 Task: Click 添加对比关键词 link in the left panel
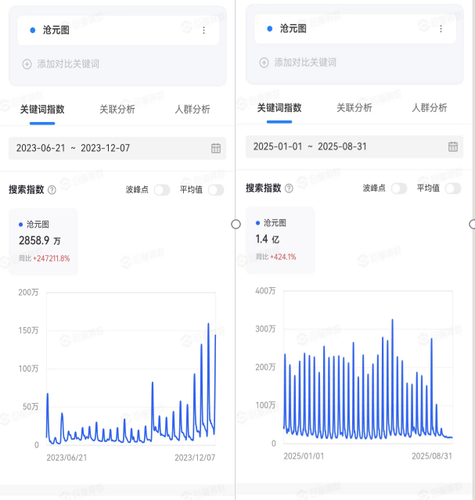(68, 64)
